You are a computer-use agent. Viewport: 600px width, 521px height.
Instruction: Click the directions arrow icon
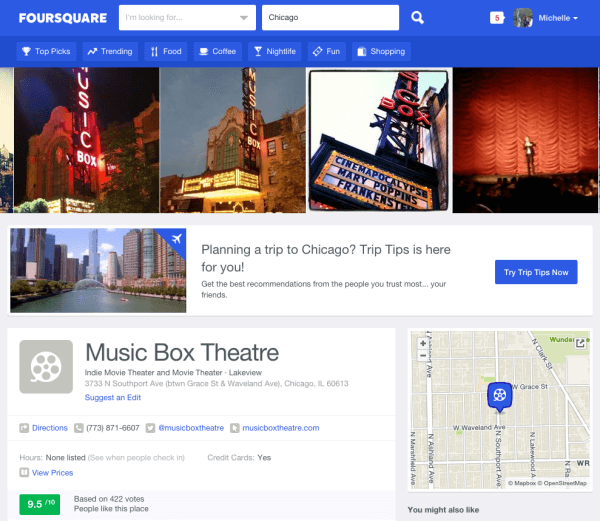pyautogui.click(x=24, y=428)
